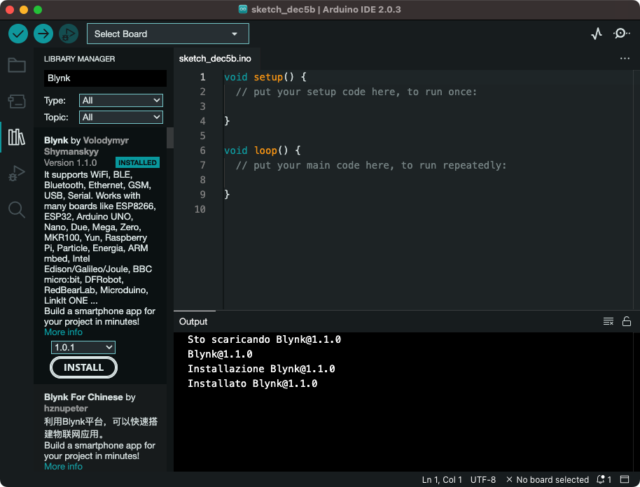Open the Debug panel in sidebar
640x487 pixels.
tap(16, 173)
